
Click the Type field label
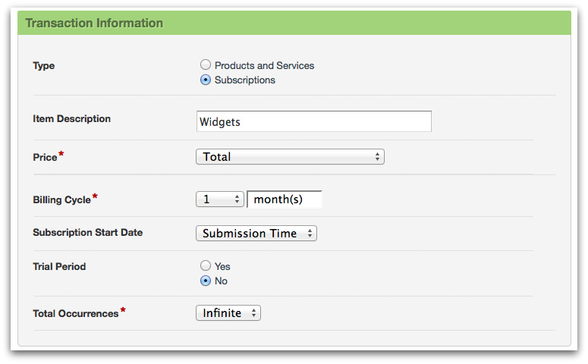click(44, 66)
